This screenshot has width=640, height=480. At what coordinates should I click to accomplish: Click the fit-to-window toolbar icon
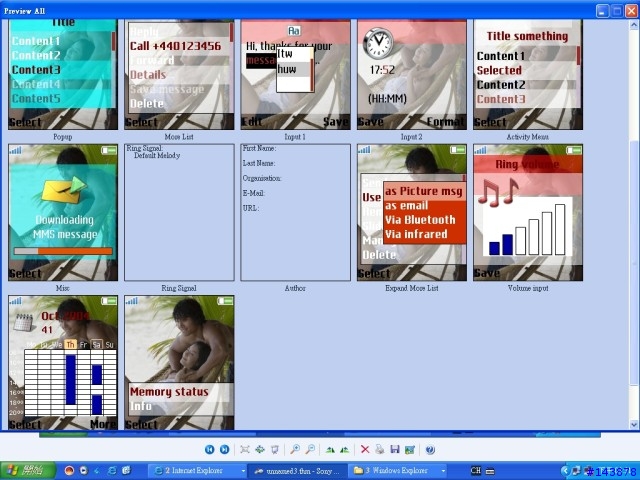point(245,449)
